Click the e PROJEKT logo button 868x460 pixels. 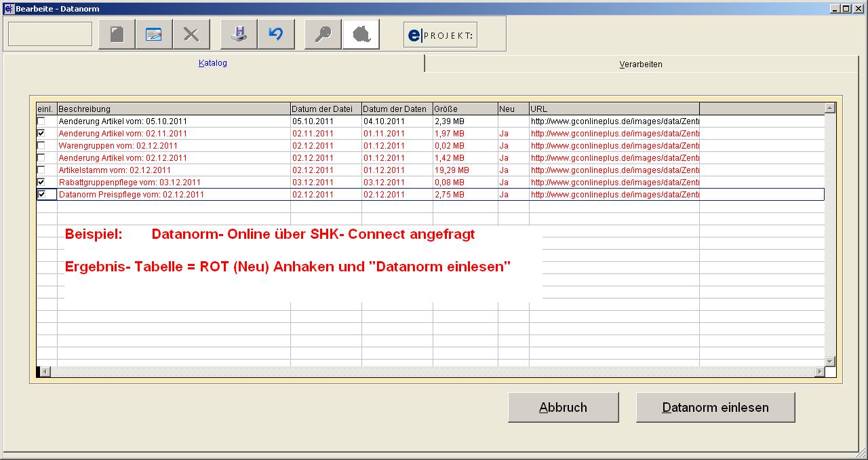pyautogui.click(x=440, y=35)
